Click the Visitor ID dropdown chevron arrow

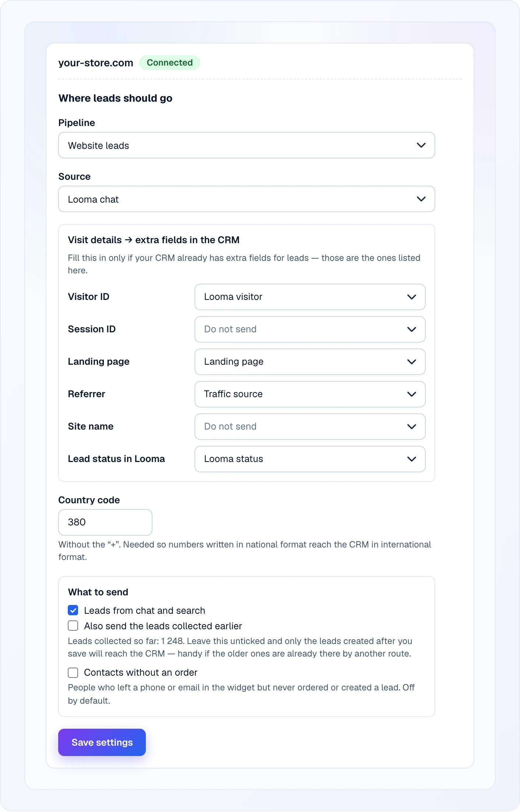point(411,297)
